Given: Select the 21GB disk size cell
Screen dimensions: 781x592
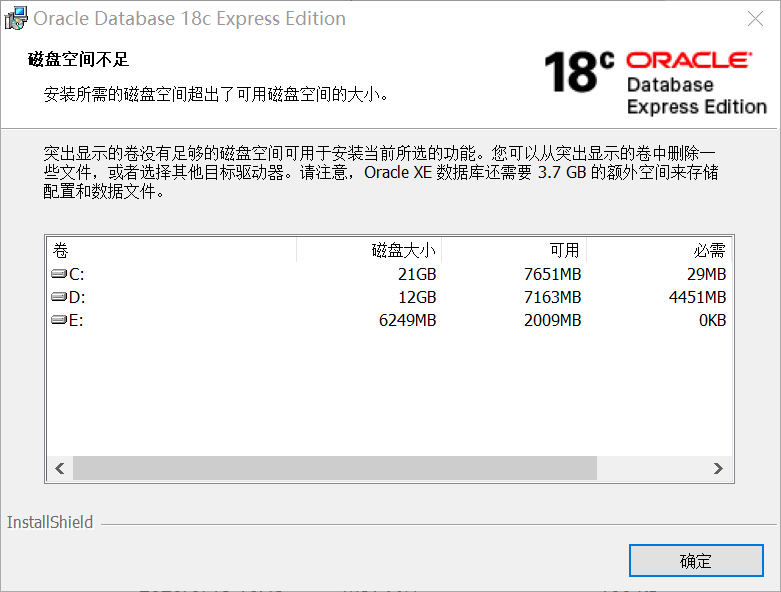Looking at the screenshot, I should (417, 274).
